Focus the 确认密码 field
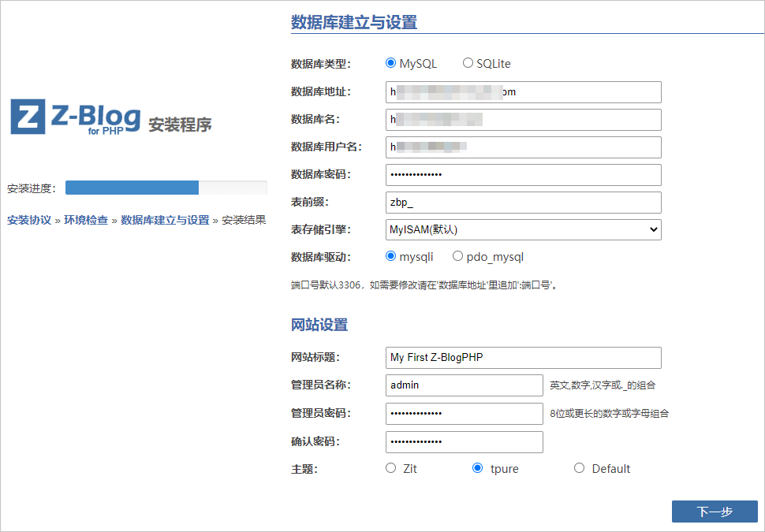765x532 pixels. pos(464,442)
